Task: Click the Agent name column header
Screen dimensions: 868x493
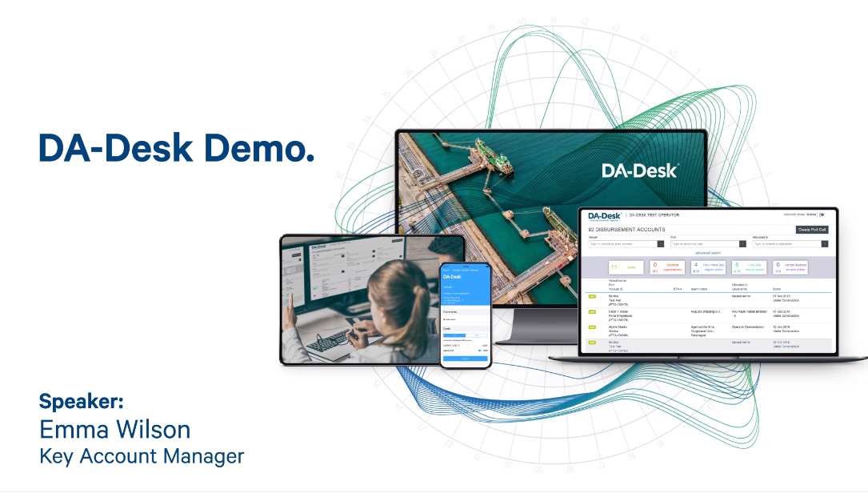Action: pos(698,289)
